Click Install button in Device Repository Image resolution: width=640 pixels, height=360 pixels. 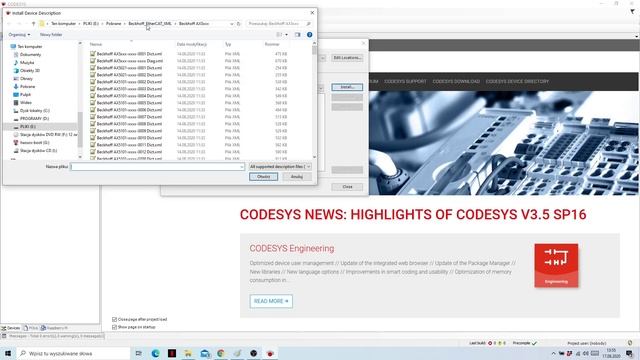[x=347, y=87]
